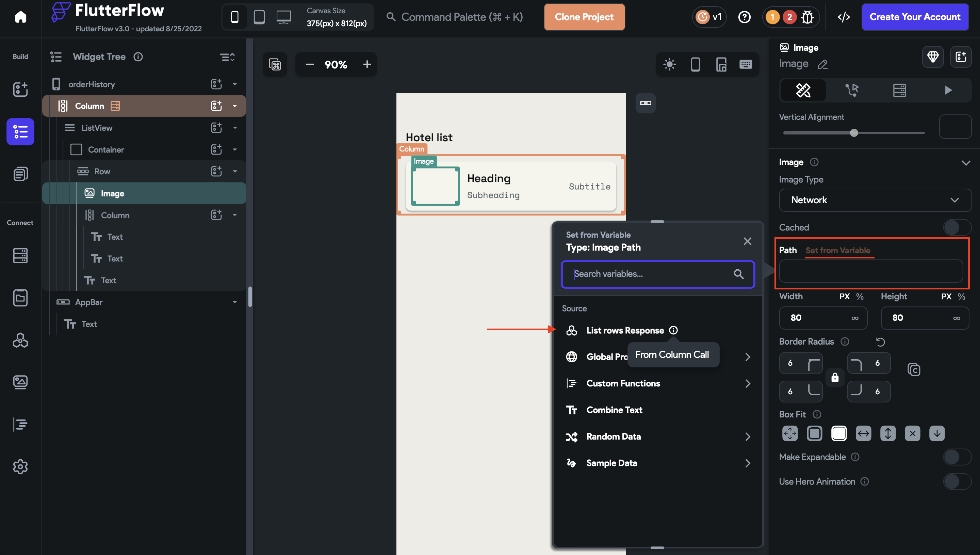Image resolution: width=980 pixels, height=555 pixels.
Task: Click the home icon in top-left corner
Action: [20, 17]
